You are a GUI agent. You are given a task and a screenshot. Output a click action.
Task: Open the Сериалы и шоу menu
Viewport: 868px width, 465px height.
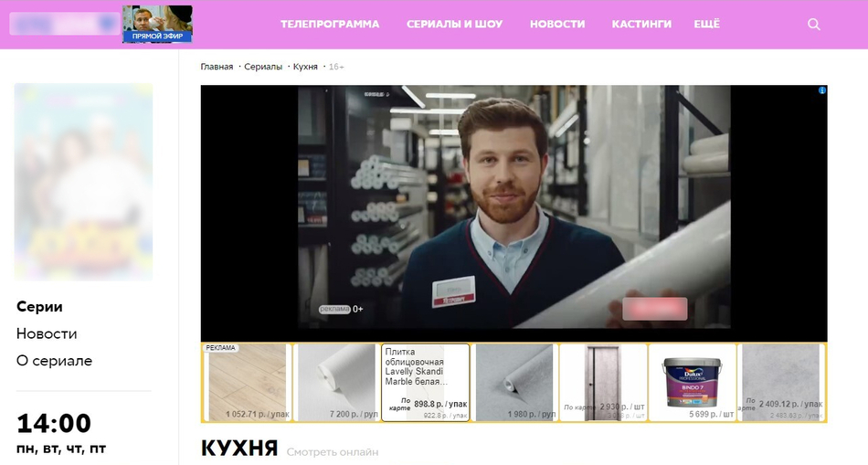pyautogui.click(x=454, y=25)
